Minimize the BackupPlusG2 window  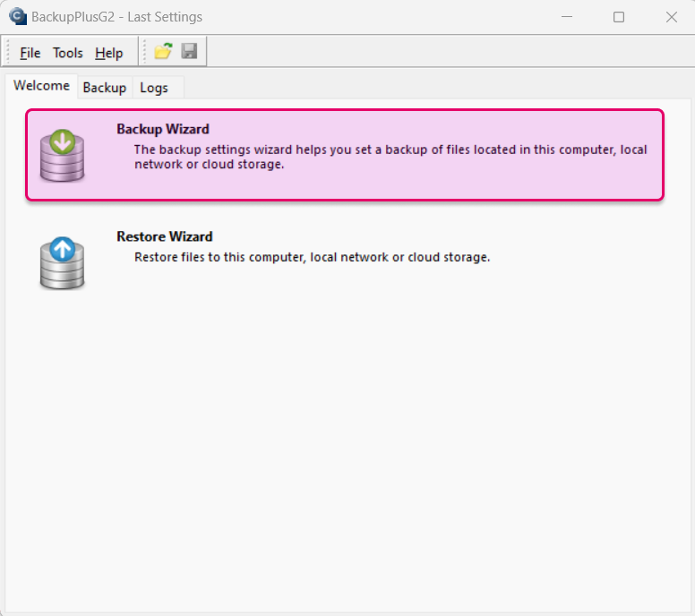pos(567,17)
